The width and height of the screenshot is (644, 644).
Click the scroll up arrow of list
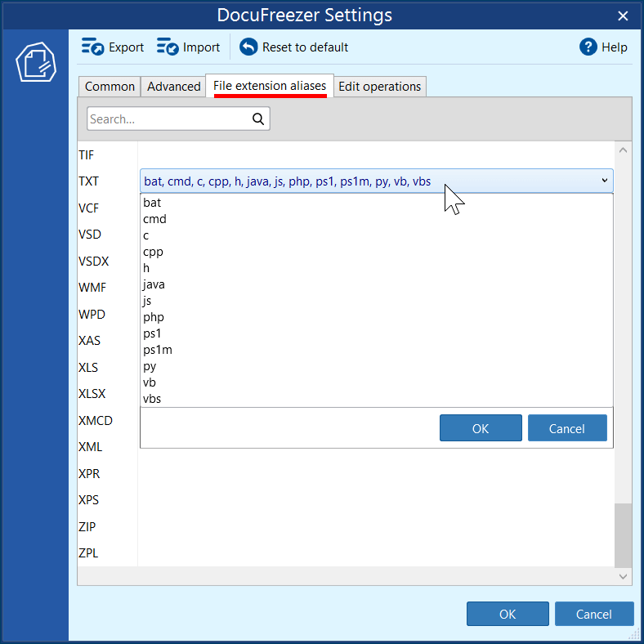(x=623, y=150)
